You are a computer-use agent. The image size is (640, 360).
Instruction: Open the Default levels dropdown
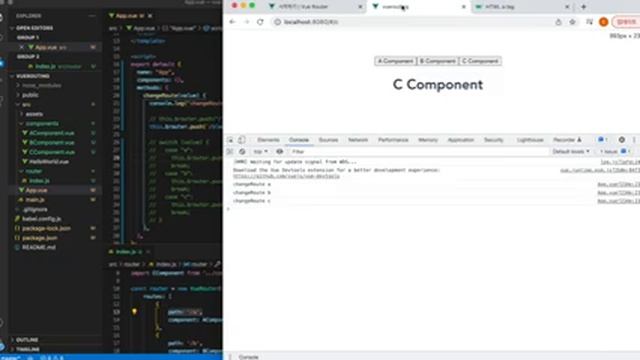pos(571,151)
